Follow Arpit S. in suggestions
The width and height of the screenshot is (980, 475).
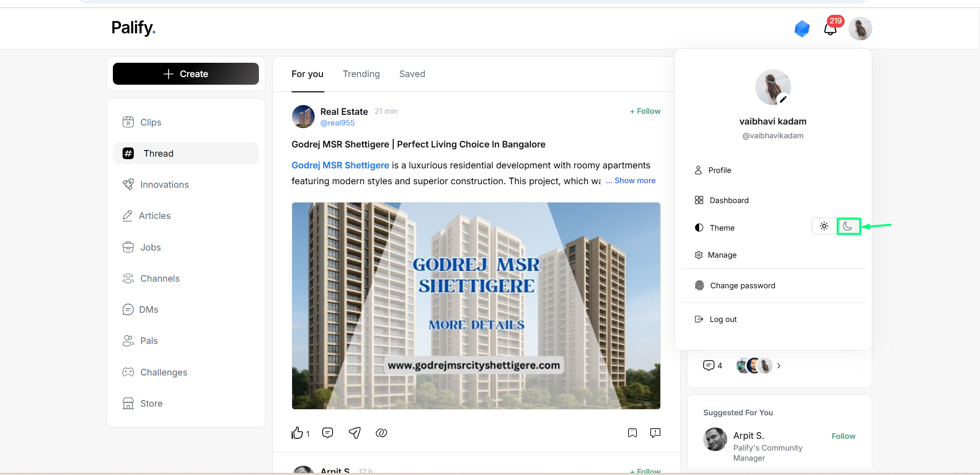[x=843, y=436]
